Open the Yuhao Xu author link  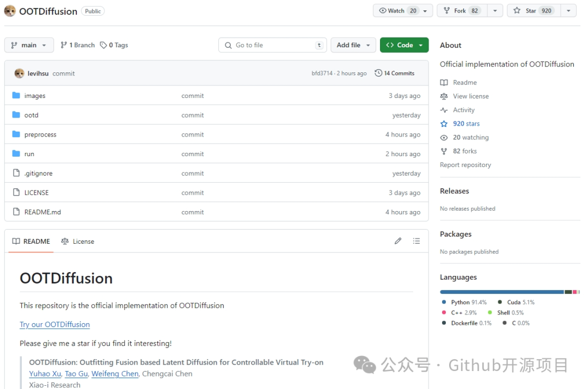click(45, 374)
